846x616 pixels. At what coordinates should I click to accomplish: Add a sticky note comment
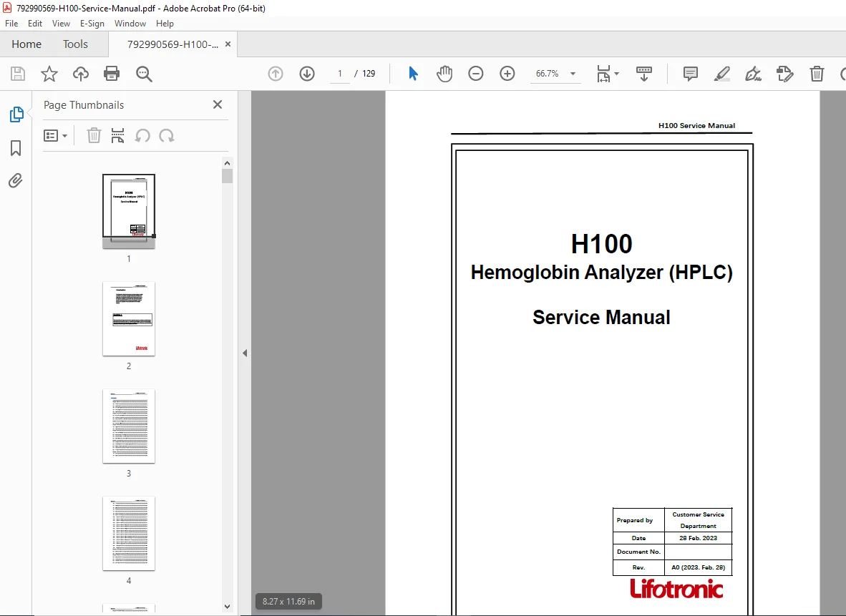(691, 74)
